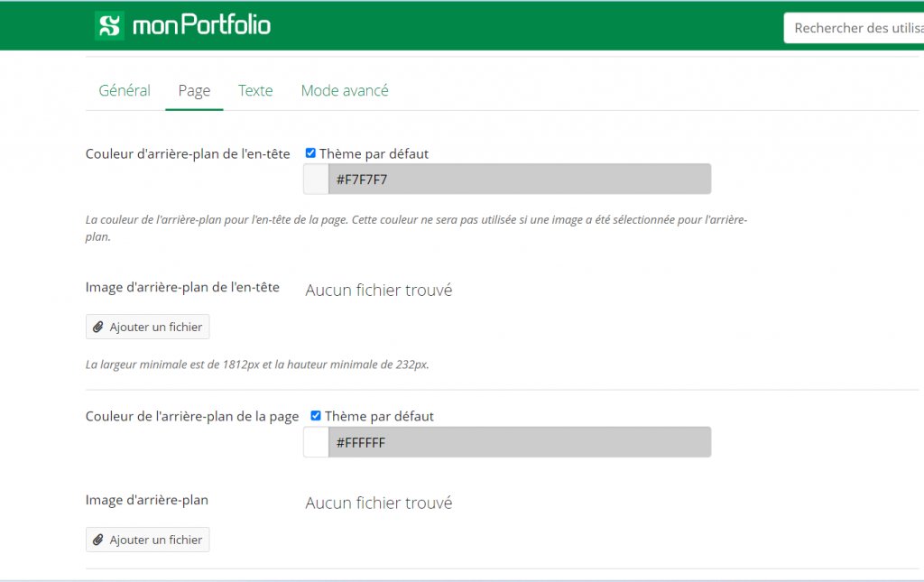
Task: Click the header background color swatch
Action: tap(316, 179)
